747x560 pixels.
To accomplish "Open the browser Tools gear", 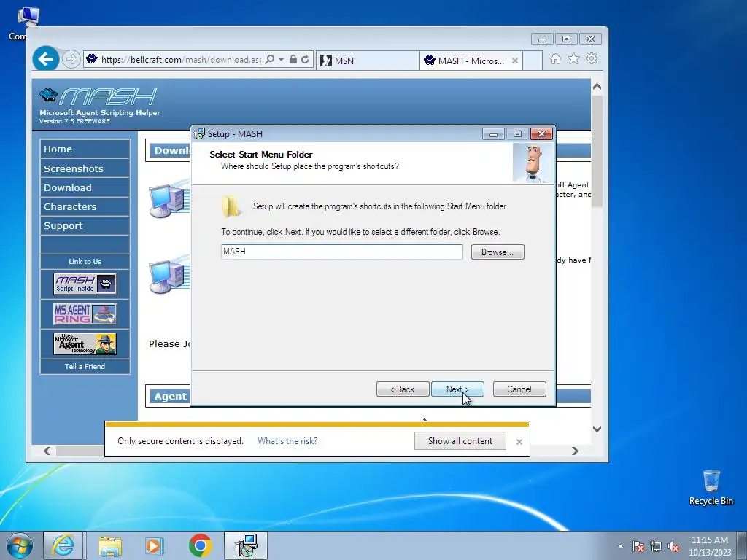I will pyautogui.click(x=592, y=58).
